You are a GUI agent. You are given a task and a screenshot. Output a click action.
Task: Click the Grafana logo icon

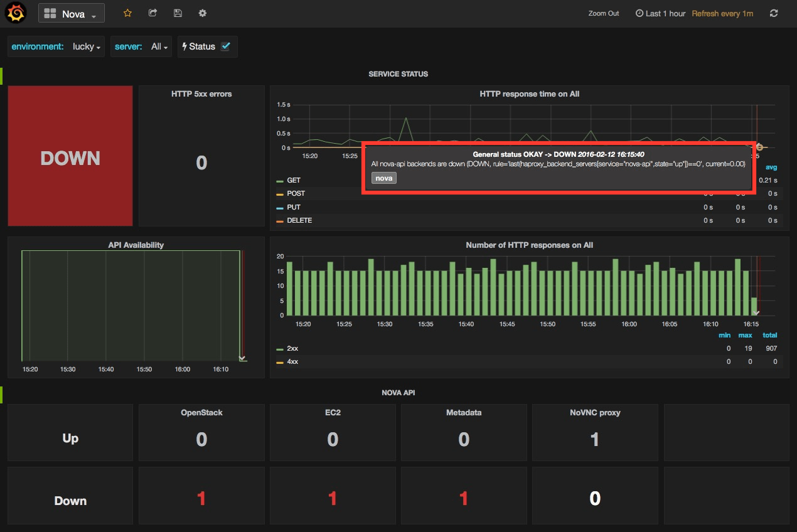(15, 13)
